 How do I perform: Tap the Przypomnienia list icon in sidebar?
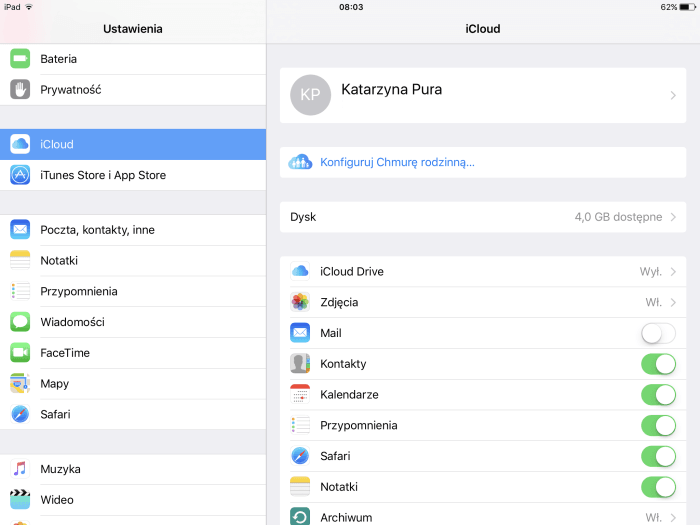click(x=20, y=291)
